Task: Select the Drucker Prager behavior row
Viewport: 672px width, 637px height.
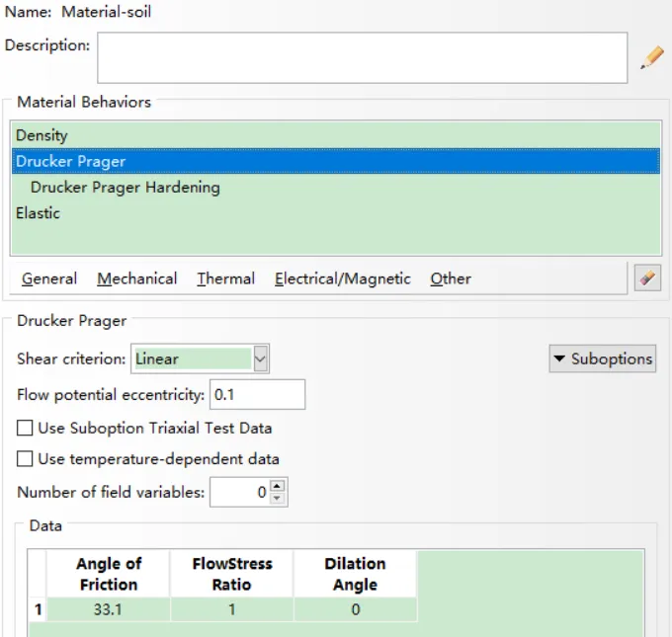Action: point(336,161)
